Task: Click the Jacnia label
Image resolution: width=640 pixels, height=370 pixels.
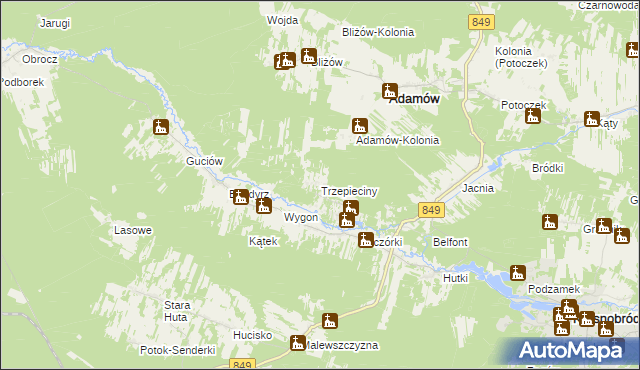Action: point(478,188)
